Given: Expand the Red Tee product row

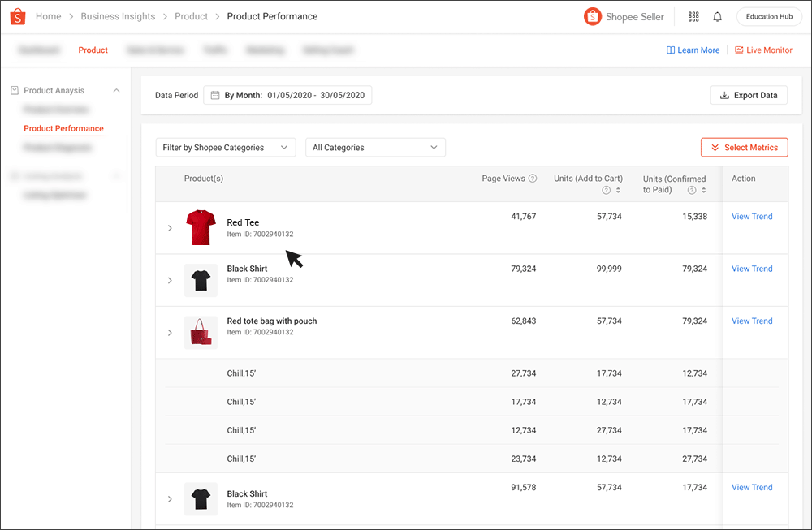Looking at the screenshot, I should [170, 228].
